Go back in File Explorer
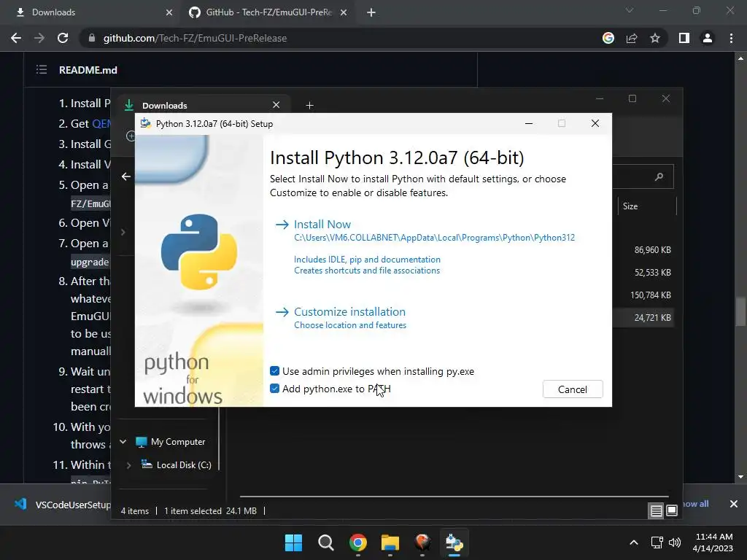 (125, 176)
